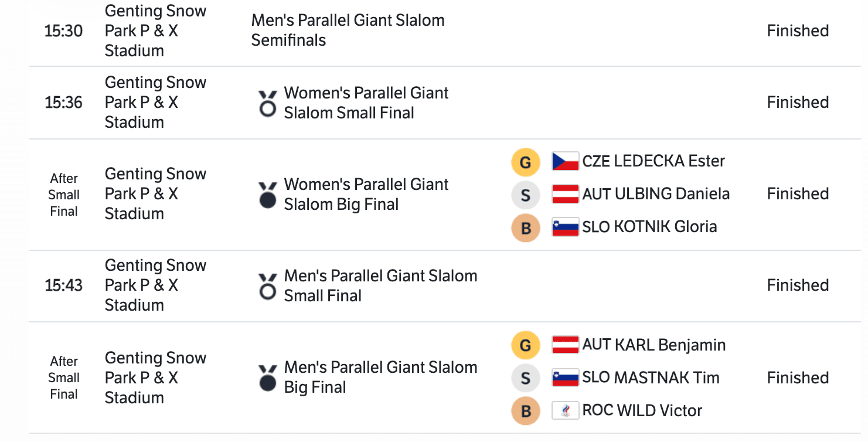Click the silver medal badge for MASTNAK Tim
Image resolution: width=868 pixels, height=442 pixels.
[526, 378]
